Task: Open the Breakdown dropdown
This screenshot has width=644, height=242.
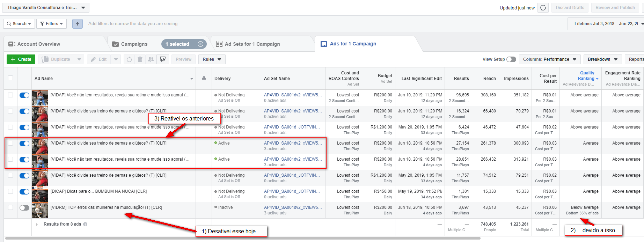Action: coord(602,59)
